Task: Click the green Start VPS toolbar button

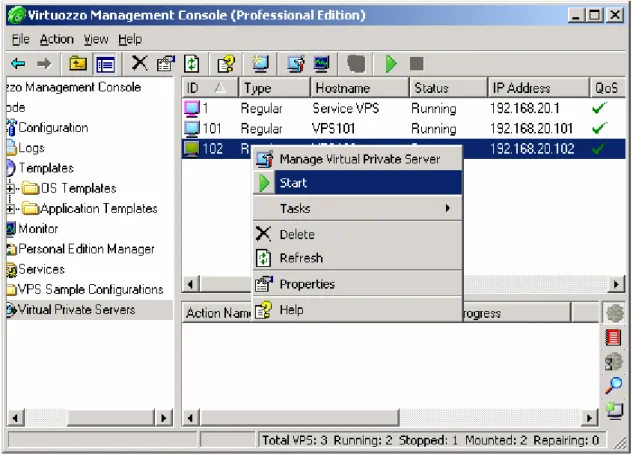Action: 391,64
